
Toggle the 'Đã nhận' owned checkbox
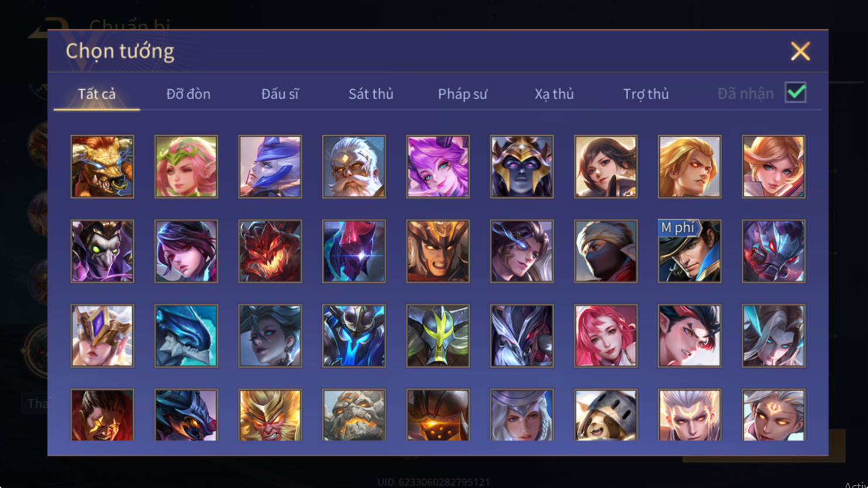pyautogui.click(x=795, y=92)
